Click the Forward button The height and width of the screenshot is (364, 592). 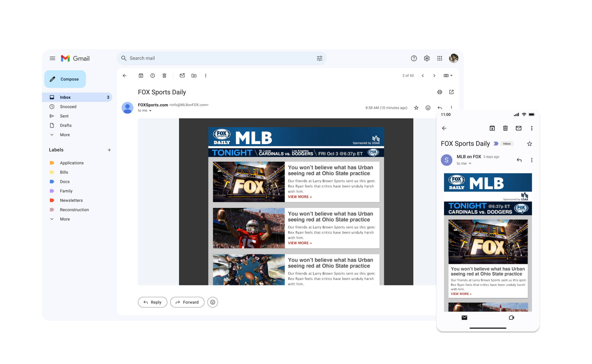187,302
